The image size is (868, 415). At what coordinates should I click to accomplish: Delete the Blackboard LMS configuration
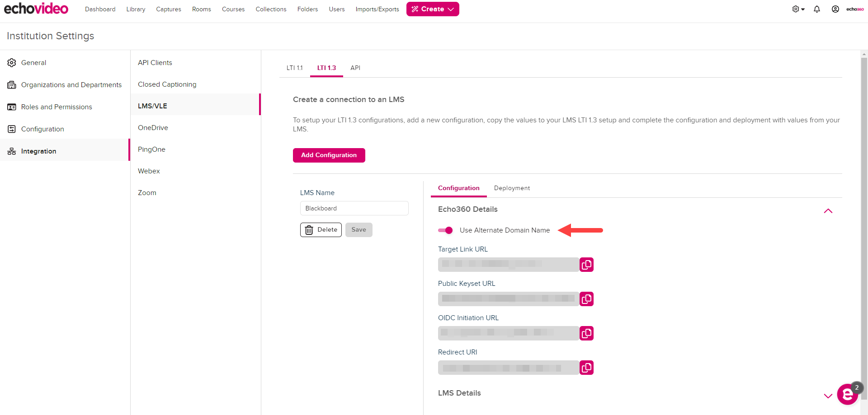321,230
